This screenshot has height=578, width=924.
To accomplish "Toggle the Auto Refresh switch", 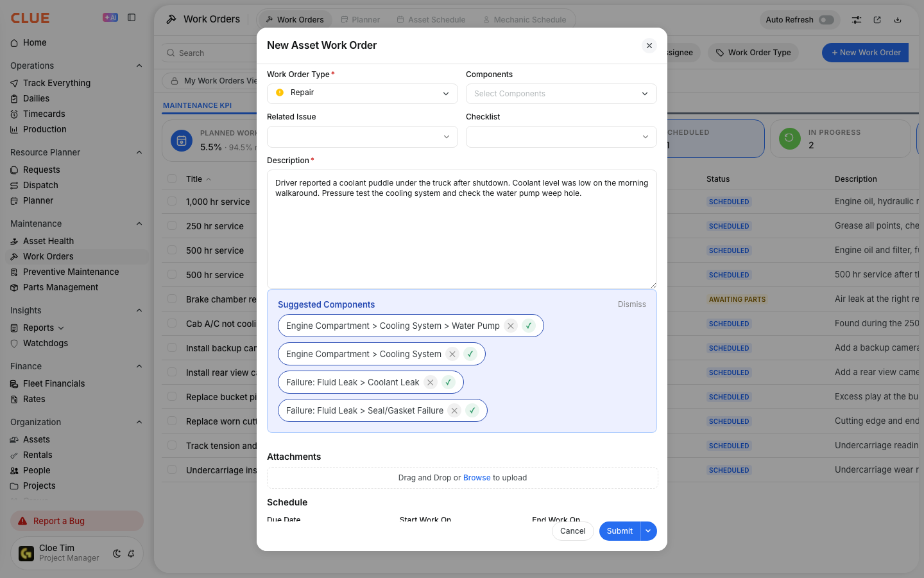I will click(x=826, y=20).
